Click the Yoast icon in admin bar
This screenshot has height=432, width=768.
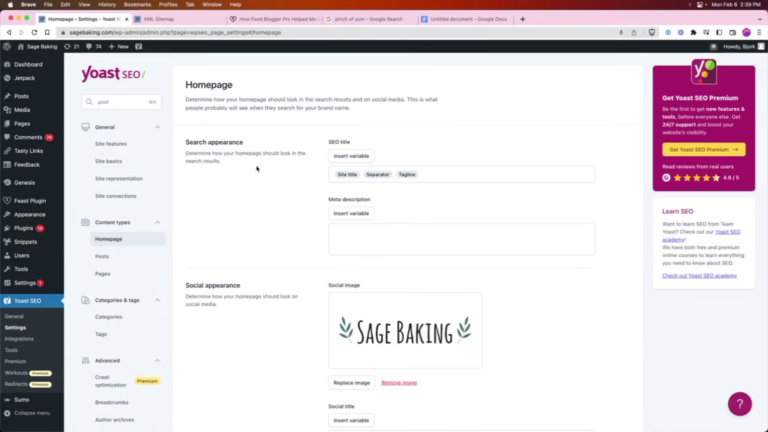pyautogui.click(x=139, y=47)
